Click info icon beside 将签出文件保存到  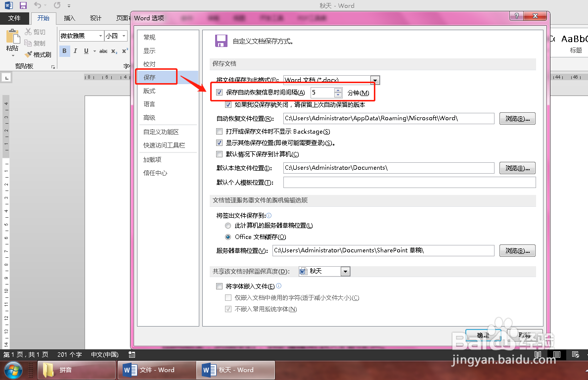[x=269, y=215]
